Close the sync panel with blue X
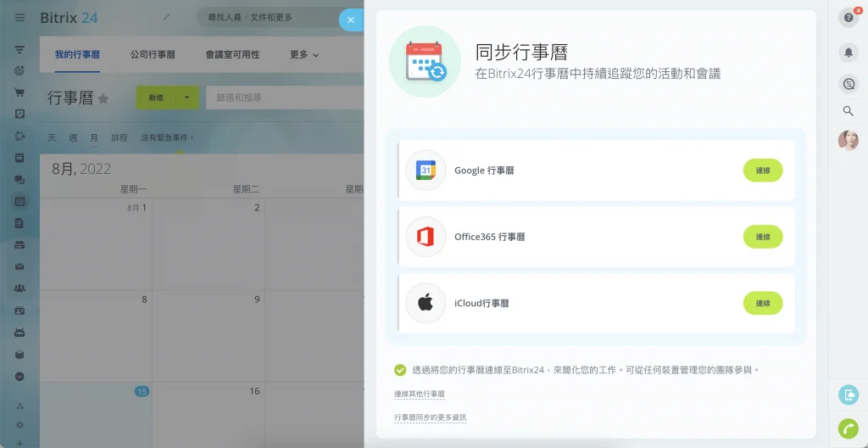The image size is (868, 448). point(350,20)
